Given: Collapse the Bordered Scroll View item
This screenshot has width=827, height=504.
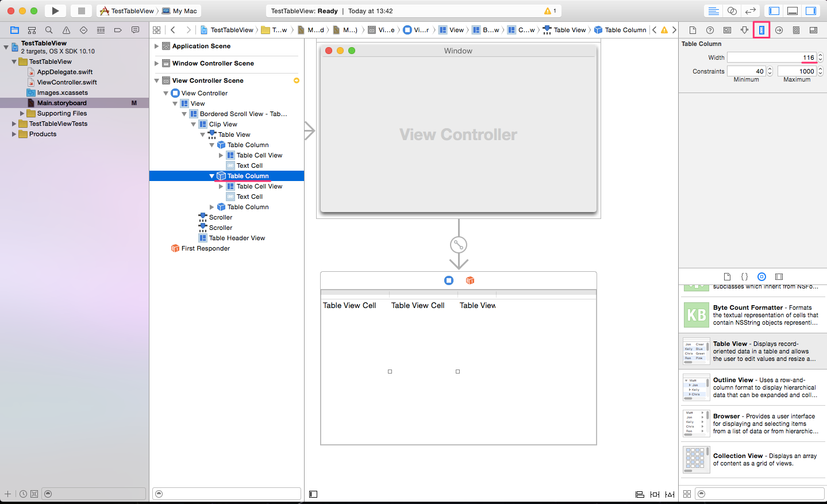Looking at the screenshot, I should tap(184, 114).
